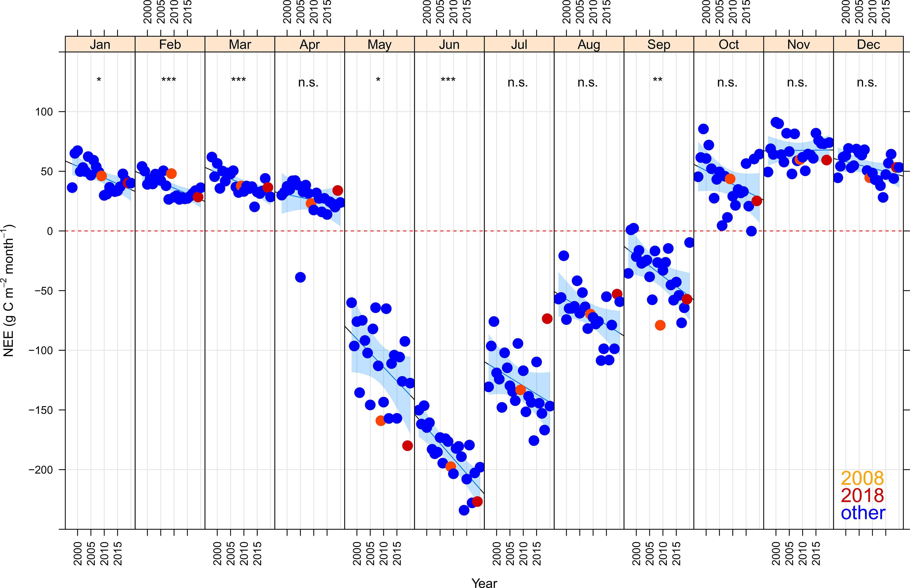
Task: Click the y-axis tick label −100
Action: click(x=41, y=350)
